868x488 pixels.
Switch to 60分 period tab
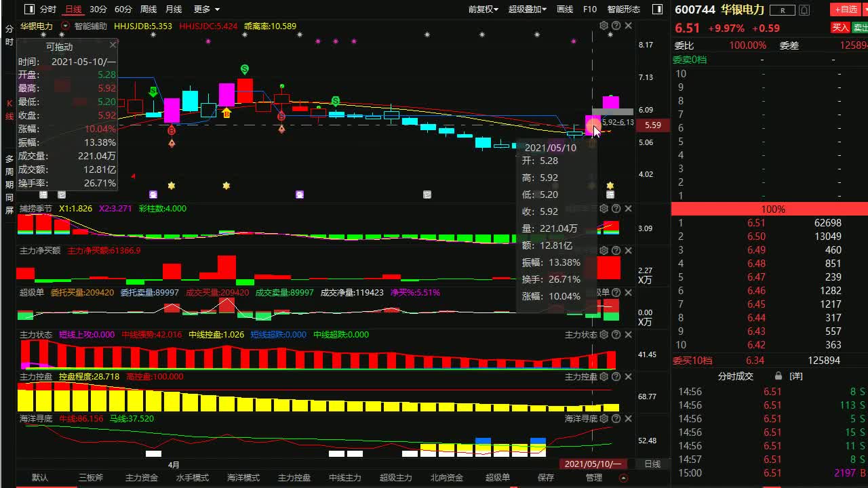(x=123, y=9)
